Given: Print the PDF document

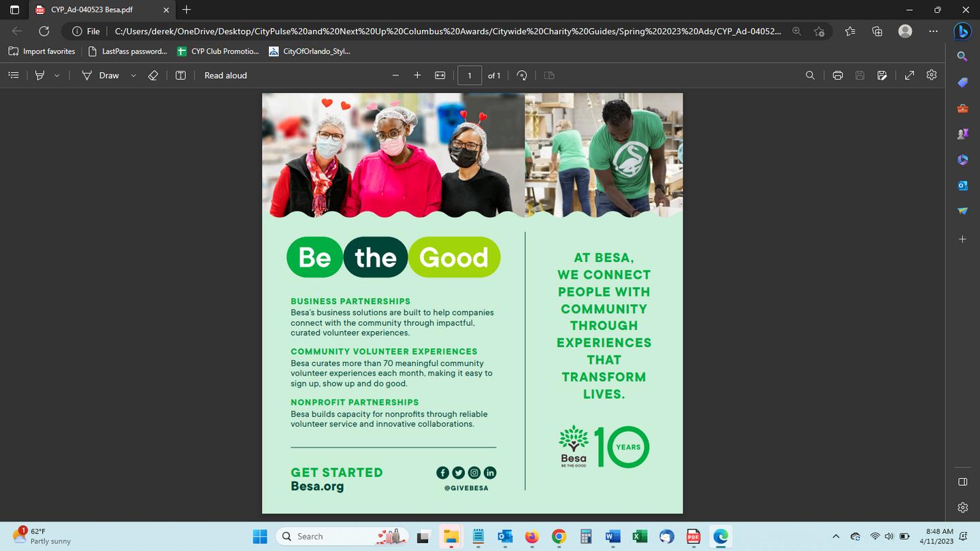Looking at the screenshot, I should (x=838, y=76).
